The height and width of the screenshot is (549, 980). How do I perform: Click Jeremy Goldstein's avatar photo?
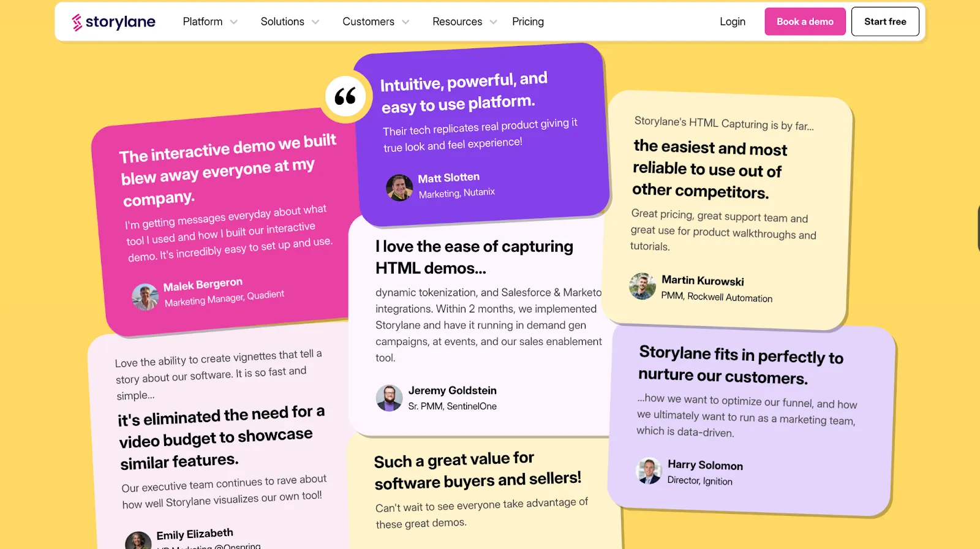(x=389, y=398)
